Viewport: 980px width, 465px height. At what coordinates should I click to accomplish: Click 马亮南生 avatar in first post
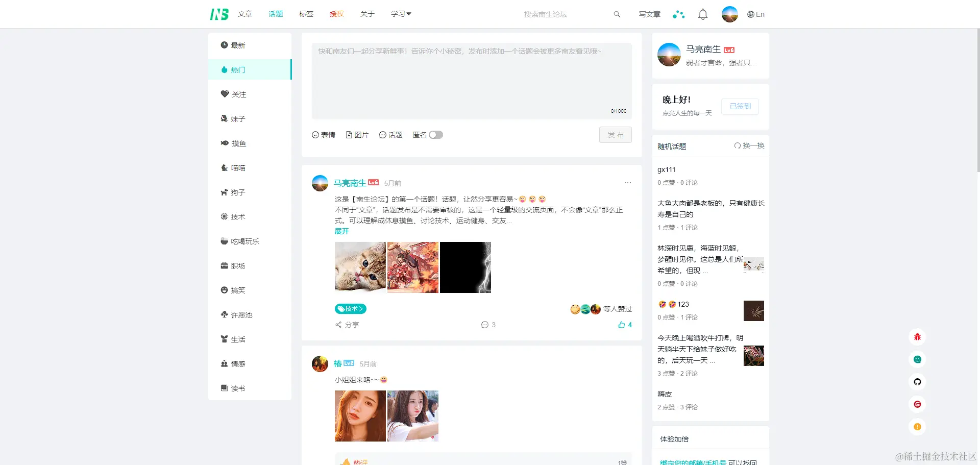[320, 183]
